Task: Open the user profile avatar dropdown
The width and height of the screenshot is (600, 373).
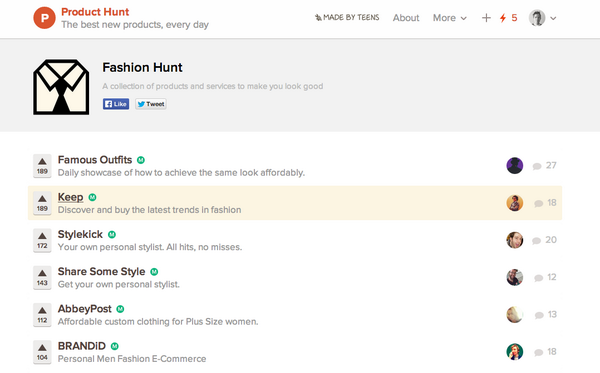Action: [543, 18]
